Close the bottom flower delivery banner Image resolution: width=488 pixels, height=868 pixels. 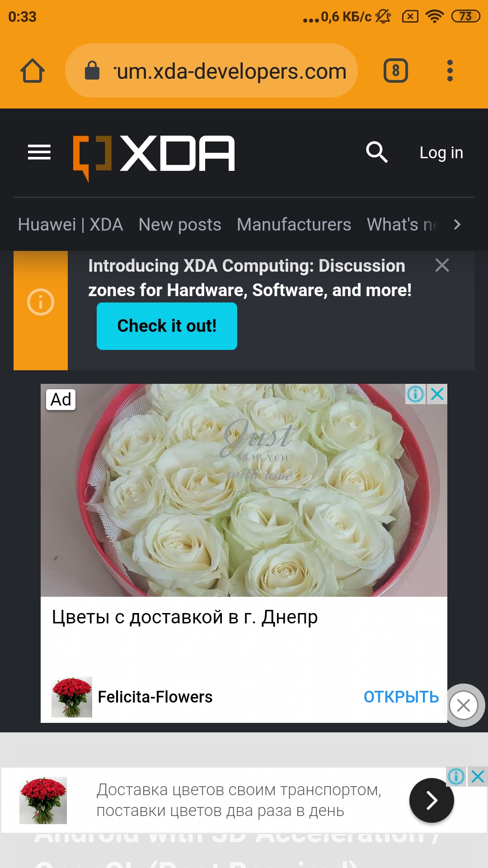click(x=478, y=777)
